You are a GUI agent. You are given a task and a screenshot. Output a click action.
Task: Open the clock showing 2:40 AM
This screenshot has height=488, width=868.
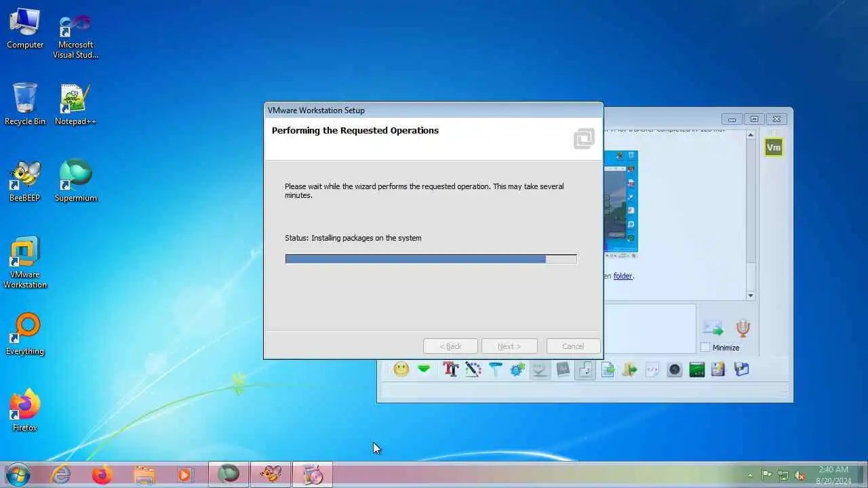click(833, 475)
